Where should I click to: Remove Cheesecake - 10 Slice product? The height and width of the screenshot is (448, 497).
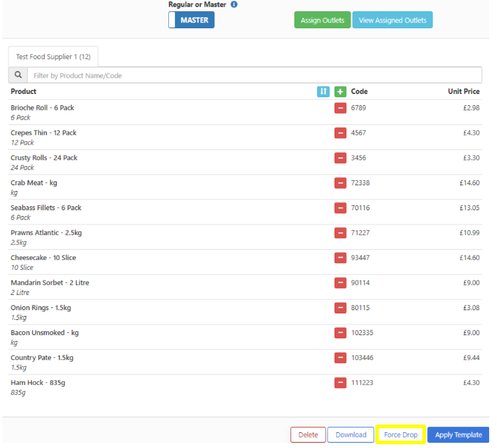tap(340, 258)
